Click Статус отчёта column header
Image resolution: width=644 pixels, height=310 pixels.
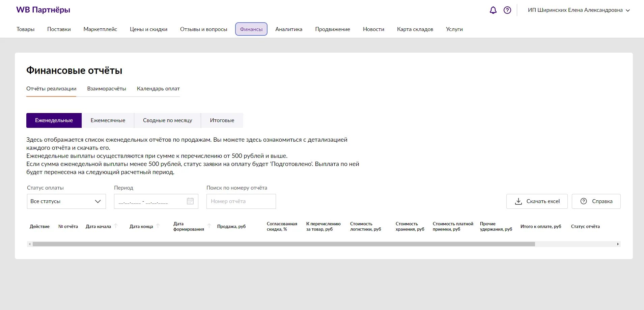585,226
